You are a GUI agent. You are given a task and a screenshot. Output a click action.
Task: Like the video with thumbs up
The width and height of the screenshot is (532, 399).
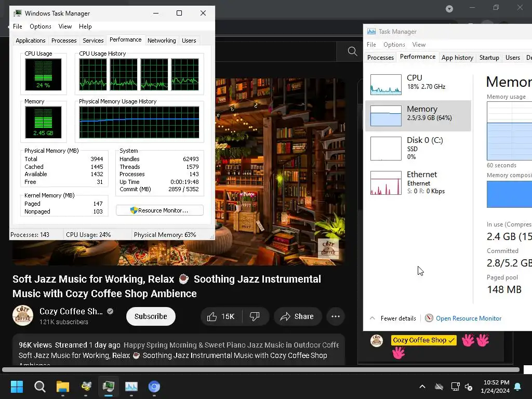coord(221,316)
